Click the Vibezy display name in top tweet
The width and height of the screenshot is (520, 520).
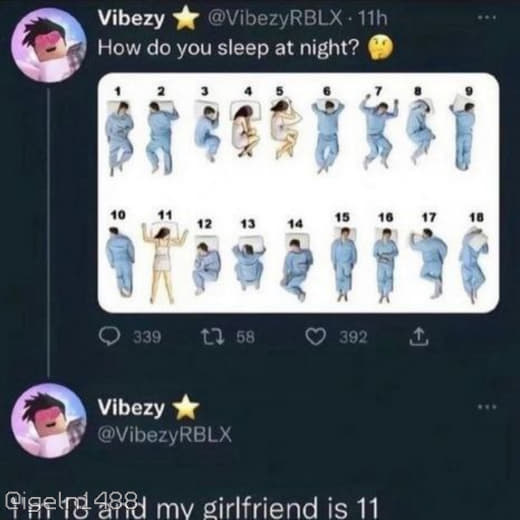(x=131, y=18)
